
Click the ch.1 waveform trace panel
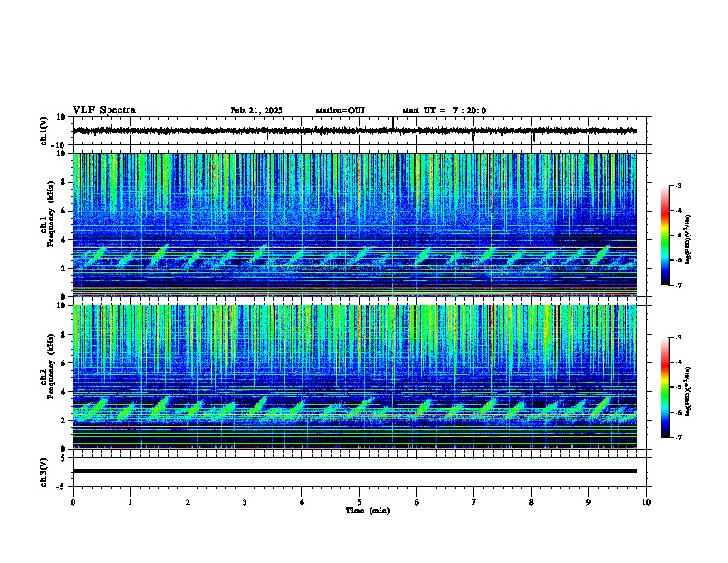coord(361,131)
